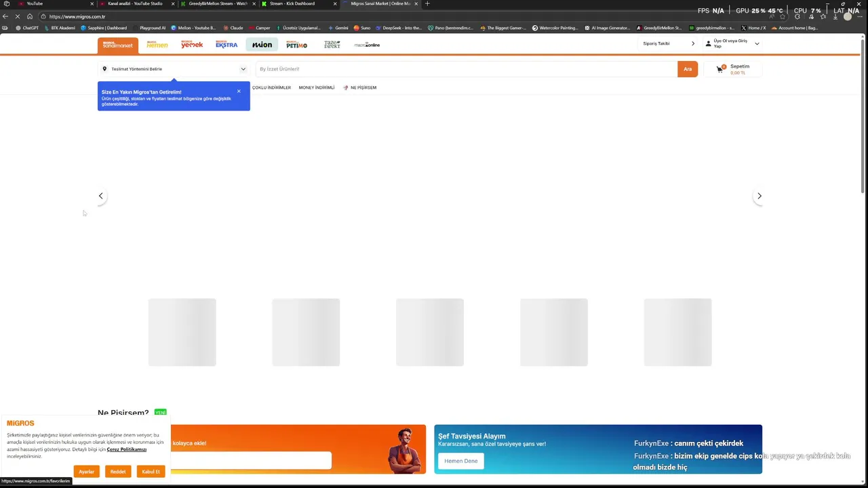Click the Reddet cookie button
This screenshot has height=488, width=868.
click(x=118, y=471)
